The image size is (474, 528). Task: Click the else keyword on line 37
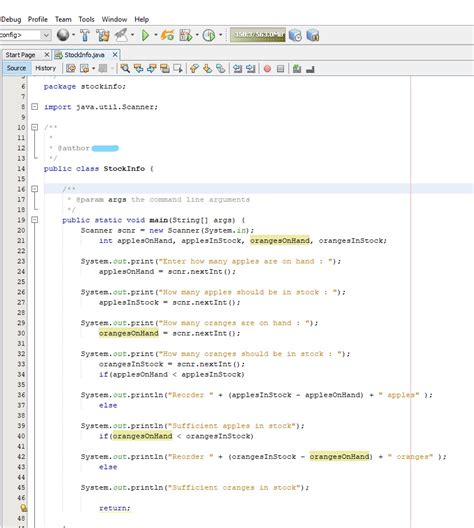(108, 405)
